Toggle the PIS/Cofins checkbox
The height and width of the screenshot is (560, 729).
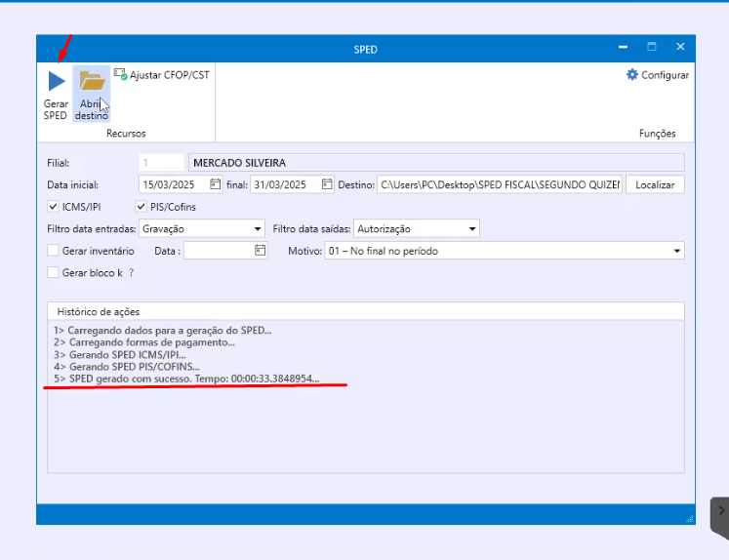click(142, 207)
